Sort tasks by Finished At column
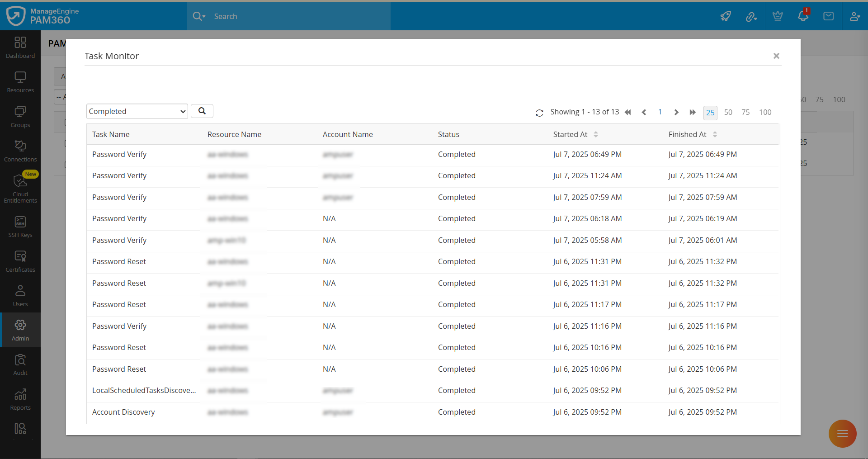The width and height of the screenshot is (868, 459). tap(714, 134)
